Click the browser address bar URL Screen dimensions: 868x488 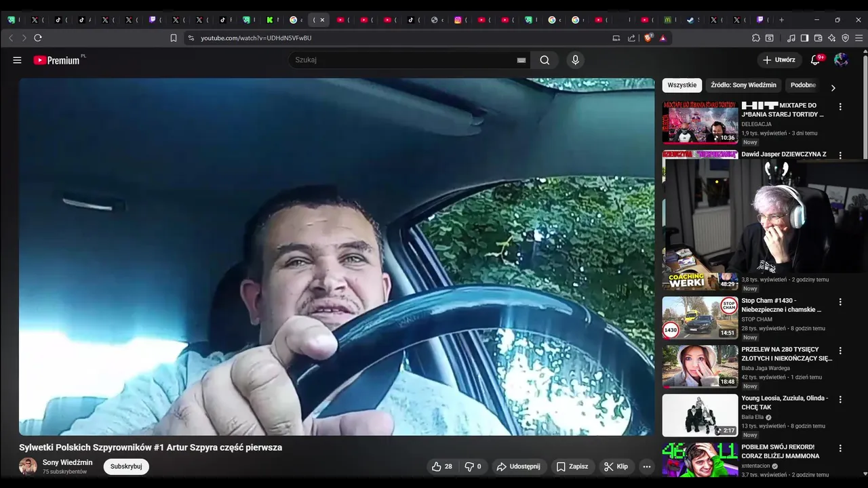pyautogui.click(x=256, y=38)
